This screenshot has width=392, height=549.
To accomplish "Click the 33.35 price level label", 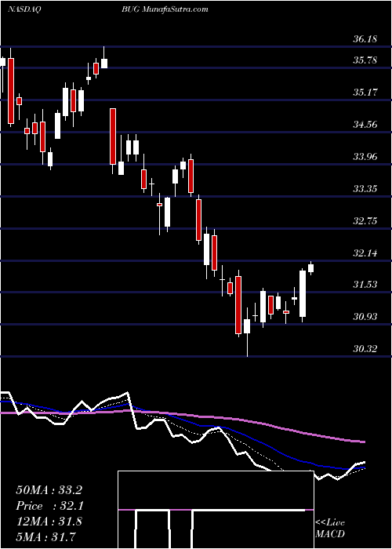I will 365,189.
